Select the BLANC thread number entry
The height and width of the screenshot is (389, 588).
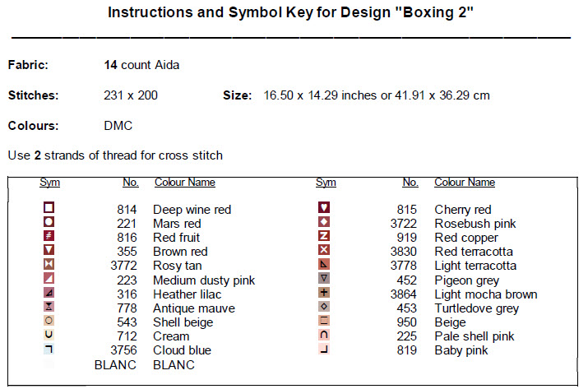[115, 364]
